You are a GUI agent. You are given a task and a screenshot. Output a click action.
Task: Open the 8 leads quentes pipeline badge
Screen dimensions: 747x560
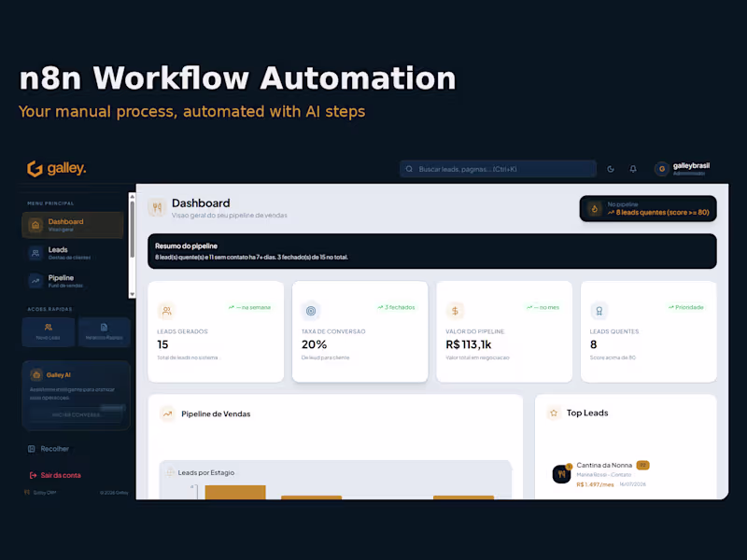pyautogui.click(x=648, y=208)
